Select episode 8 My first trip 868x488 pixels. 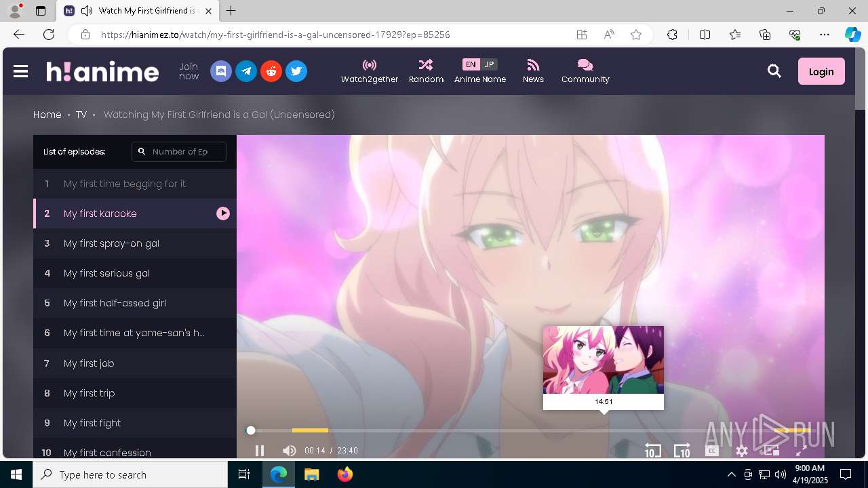135,393
